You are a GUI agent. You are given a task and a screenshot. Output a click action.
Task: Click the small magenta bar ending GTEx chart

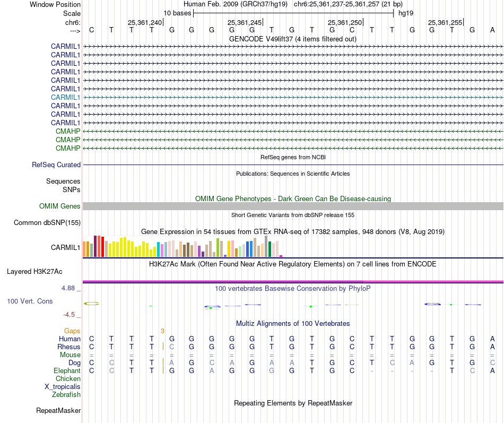click(x=281, y=256)
